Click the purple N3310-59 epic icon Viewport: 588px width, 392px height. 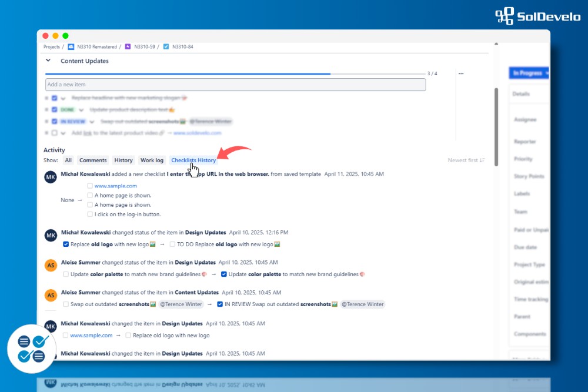tap(128, 46)
